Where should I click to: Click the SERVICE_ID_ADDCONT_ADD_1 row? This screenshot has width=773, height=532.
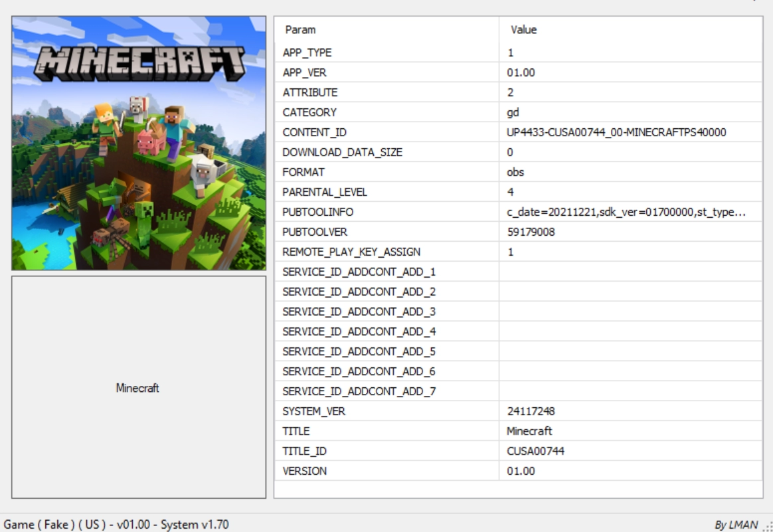point(359,272)
